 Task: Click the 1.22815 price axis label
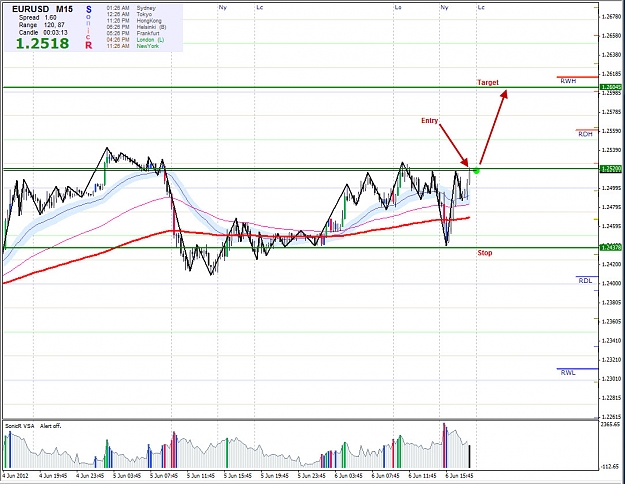611,397
